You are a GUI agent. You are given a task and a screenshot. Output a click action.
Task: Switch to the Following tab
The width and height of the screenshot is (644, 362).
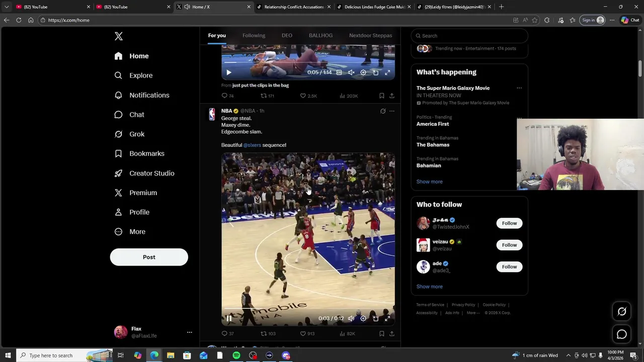[x=254, y=36]
